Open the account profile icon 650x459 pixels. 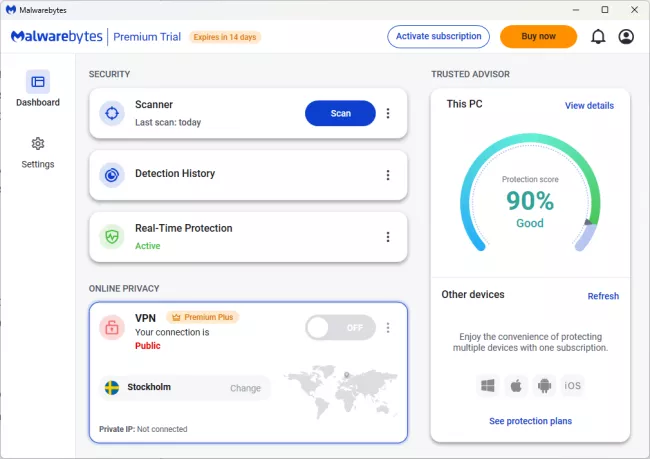626,36
